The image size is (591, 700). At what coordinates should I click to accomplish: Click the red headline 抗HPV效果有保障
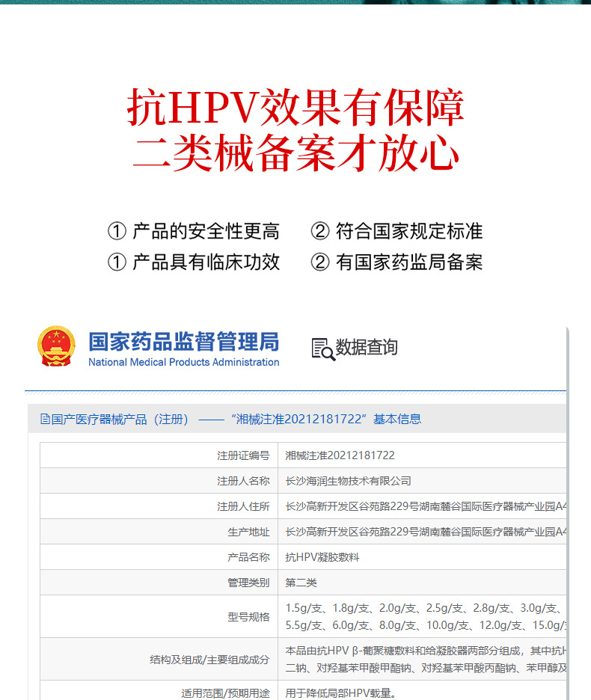pos(295,108)
